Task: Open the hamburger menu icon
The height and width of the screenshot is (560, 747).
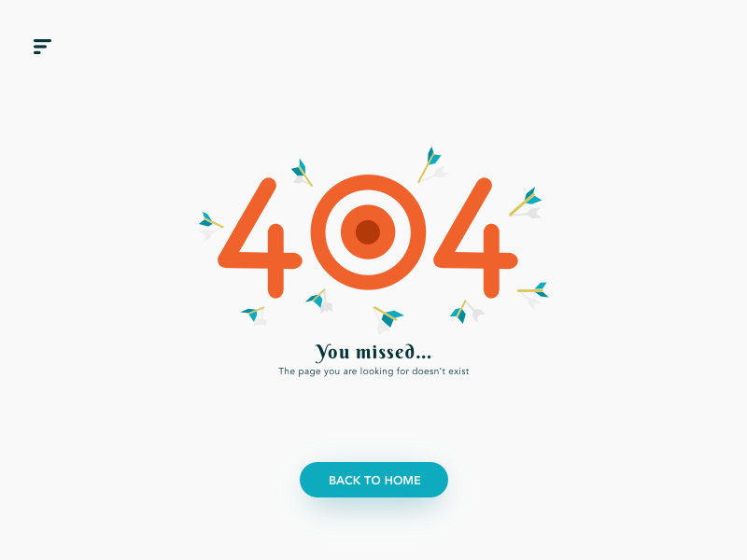Action: tap(42, 46)
